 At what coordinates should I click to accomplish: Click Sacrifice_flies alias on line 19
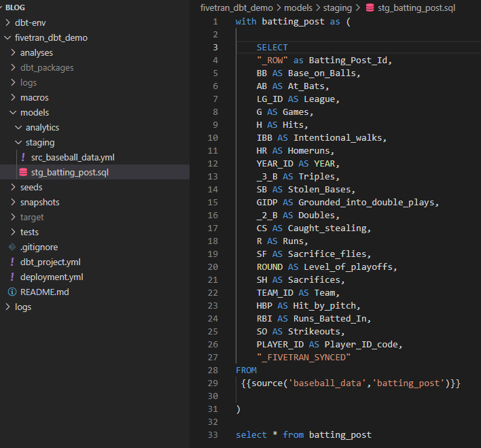click(x=327, y=254)
